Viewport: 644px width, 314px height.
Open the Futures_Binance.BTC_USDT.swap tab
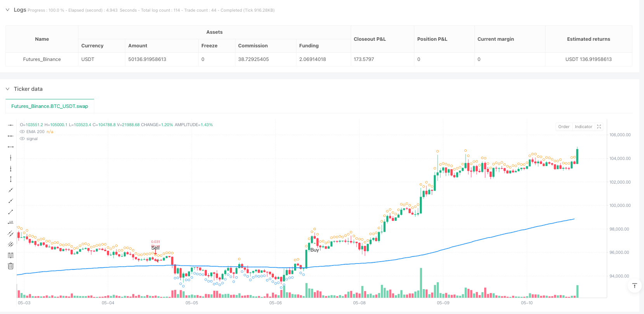tap(50, 106)
